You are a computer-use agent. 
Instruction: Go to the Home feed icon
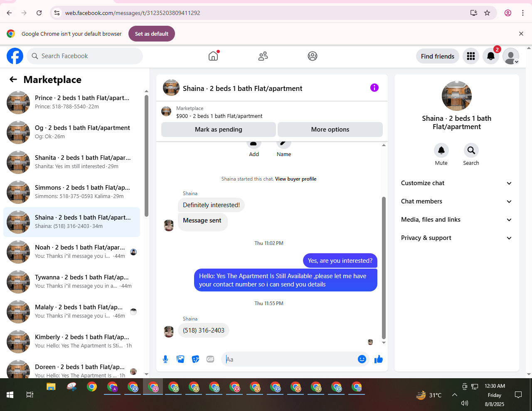coord(213,56)
